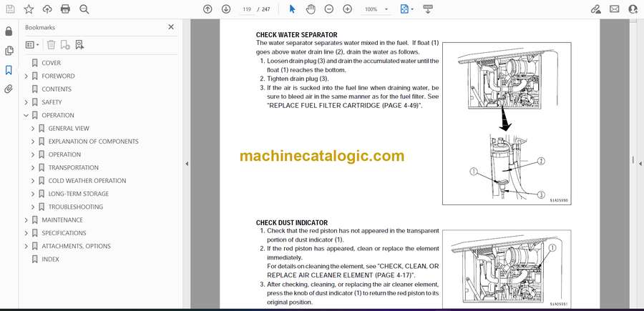Open the find text magnifier
Image resolution: width=644 pixels, height=311 pixels.
click(x=84, y=9)
